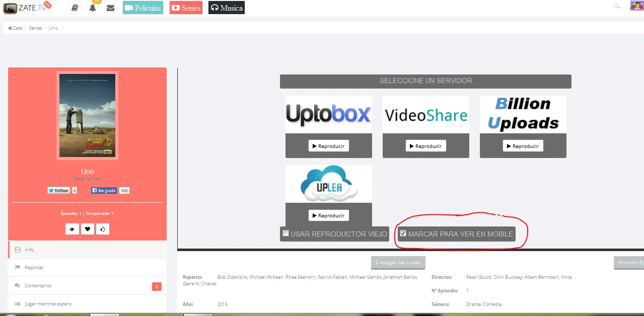Open the messages envelope icon

tap(111, 8)
